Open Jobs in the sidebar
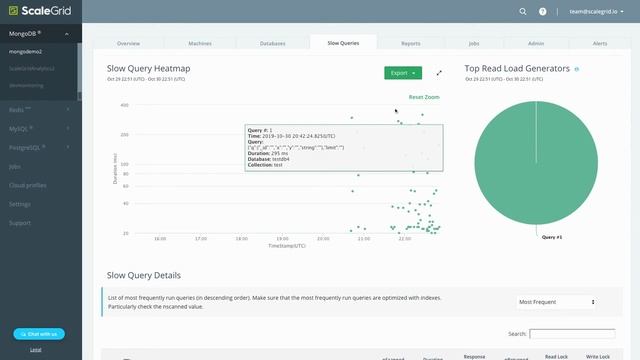 (15, 167)
